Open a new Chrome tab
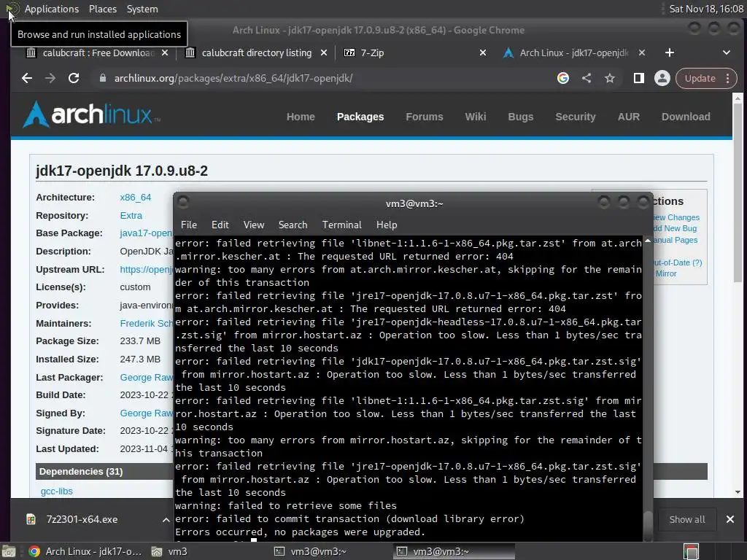The image size is (747, 560). pos(670,52)
